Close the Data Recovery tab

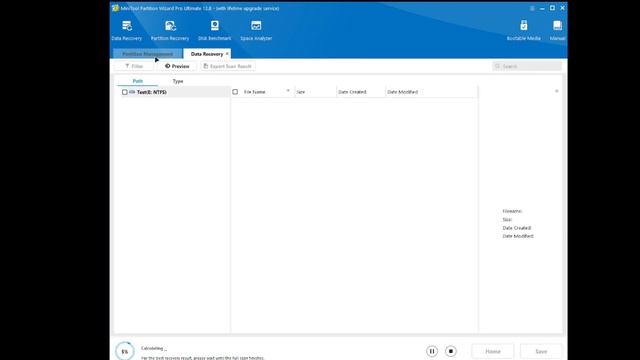pos(227,54)
